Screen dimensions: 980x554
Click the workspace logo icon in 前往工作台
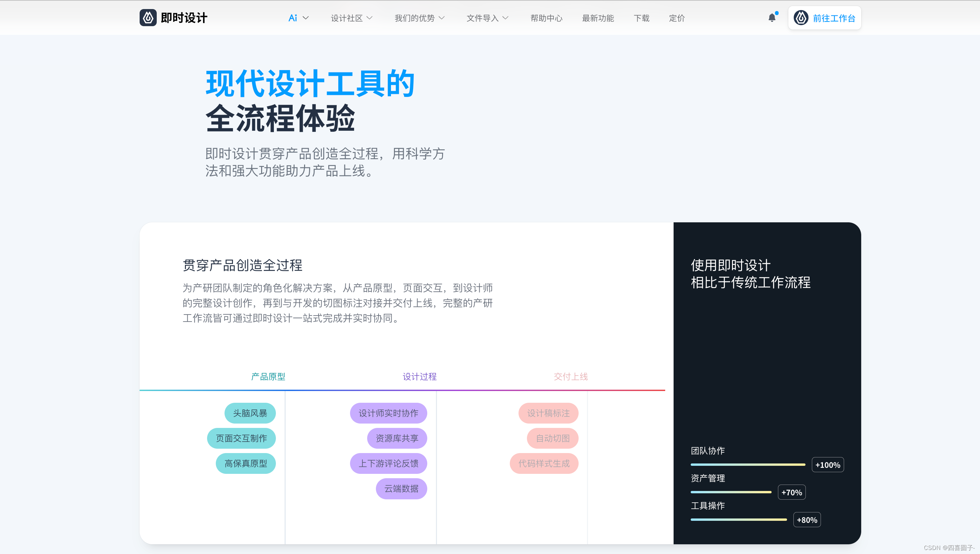click(x=801, y=18)
